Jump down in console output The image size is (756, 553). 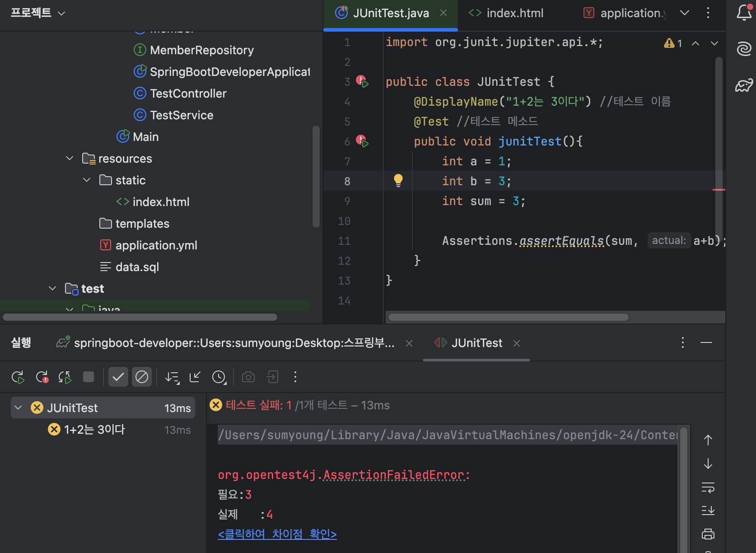708,464
